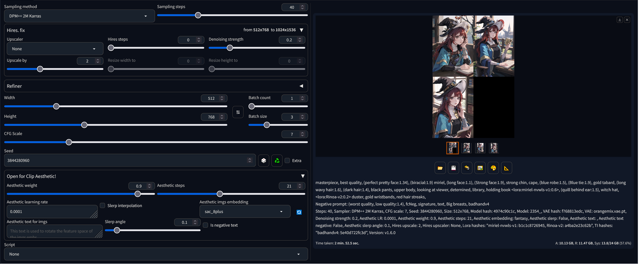Send image to inpaint palette icon
This screenshot has width=644, height=266.
[493, 168]
